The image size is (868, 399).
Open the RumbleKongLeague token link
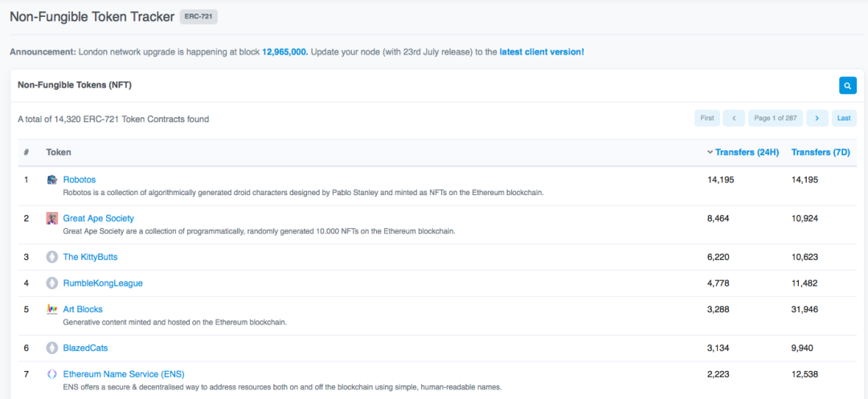pos(103,283)
